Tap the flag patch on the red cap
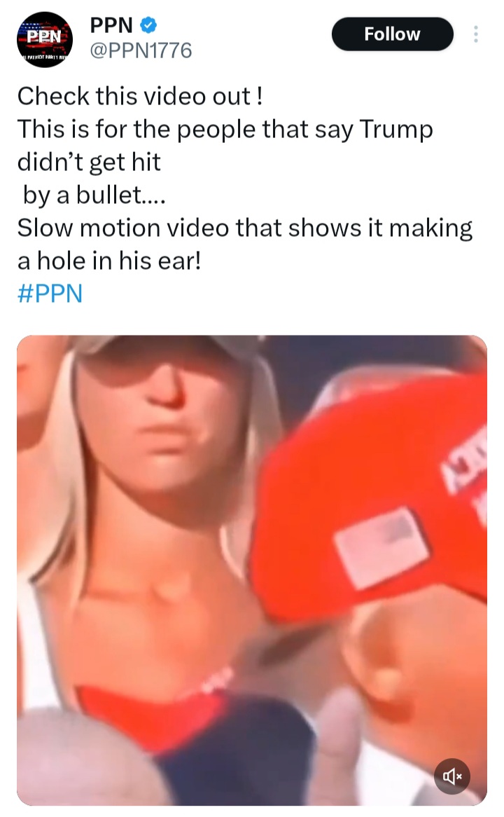Screen dimensions: 504x817 coord(381,547)
